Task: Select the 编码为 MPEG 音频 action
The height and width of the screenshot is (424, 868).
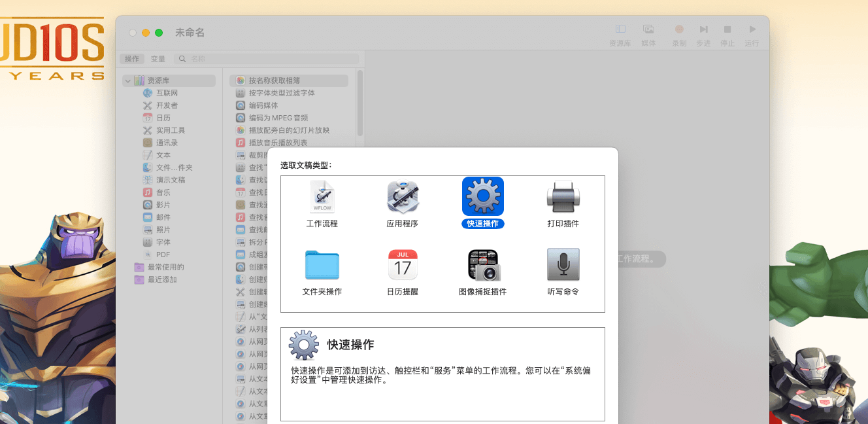Action: [278, 118]
